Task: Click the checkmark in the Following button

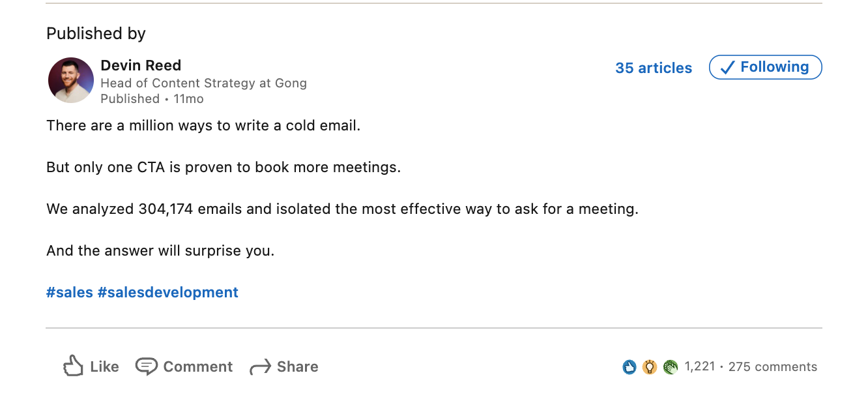Action: pos(727,68)
